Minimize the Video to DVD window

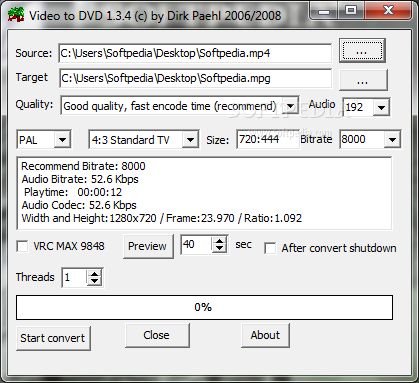[x=323, y=11]
